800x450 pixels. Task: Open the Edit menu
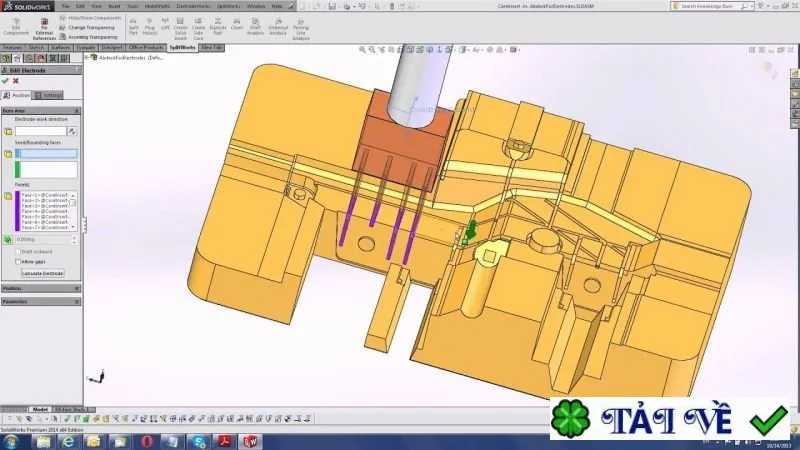tap(80, 6)
